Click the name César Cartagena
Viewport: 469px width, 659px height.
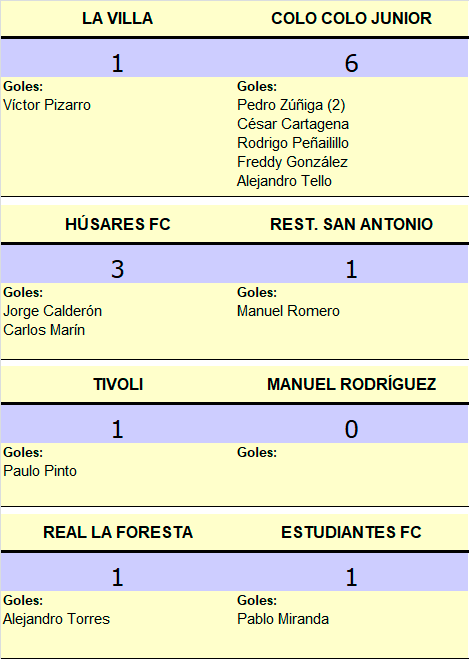click(x=293, y=124)
